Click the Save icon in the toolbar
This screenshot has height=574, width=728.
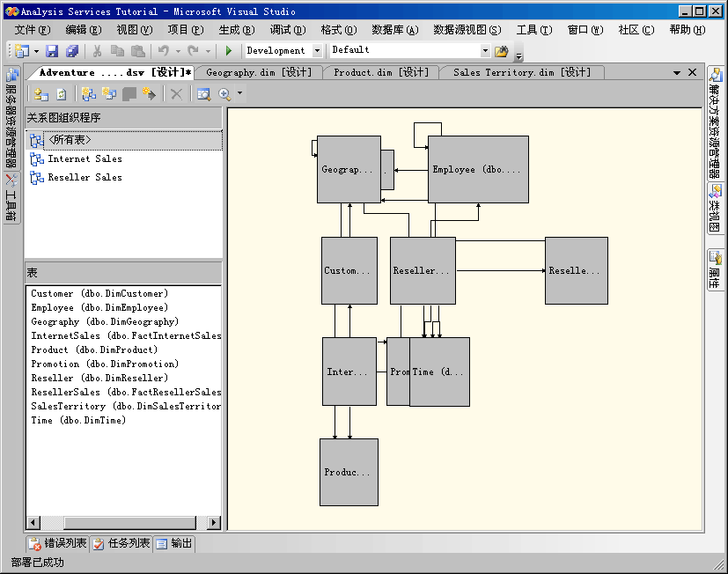(x=52, y=51)
